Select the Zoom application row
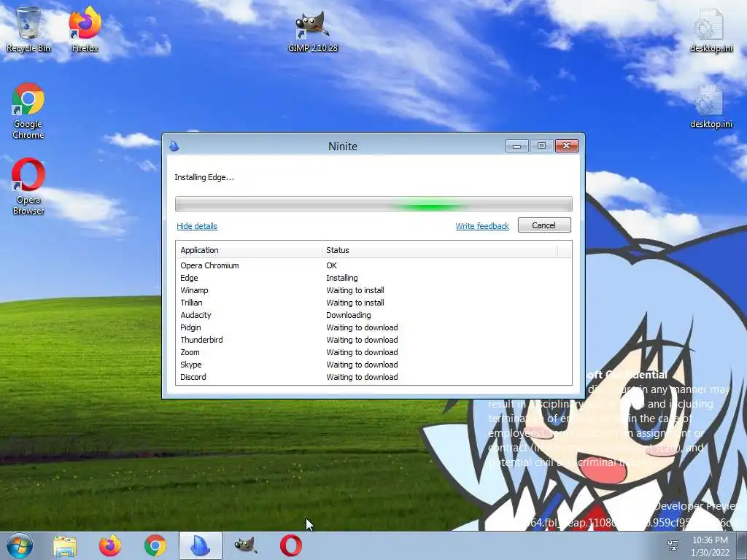The image size is (747, 560). [373, 352]
